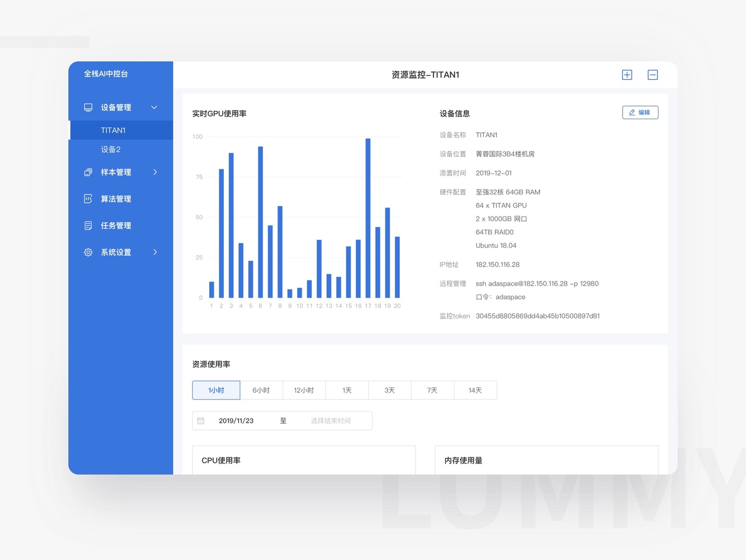Screen dimensions: 746x560
Task: Select the 7天 time range tab
Action: [x=432, y=390]
